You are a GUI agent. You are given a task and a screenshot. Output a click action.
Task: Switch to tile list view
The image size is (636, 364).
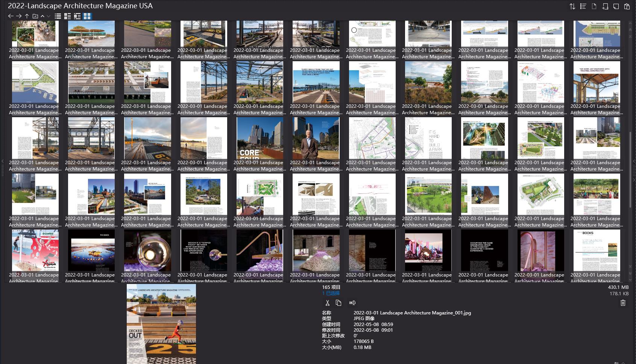coord(77,16)
